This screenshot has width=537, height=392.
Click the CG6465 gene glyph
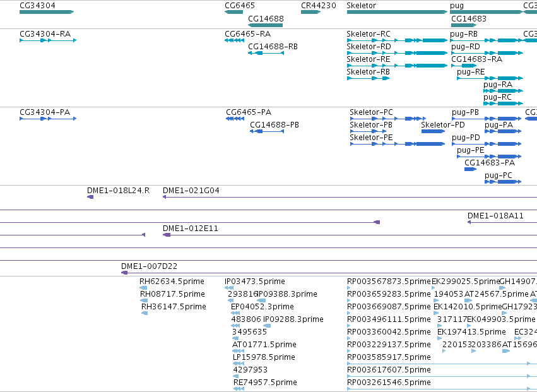pyautogui.click(x=234, y=12)
